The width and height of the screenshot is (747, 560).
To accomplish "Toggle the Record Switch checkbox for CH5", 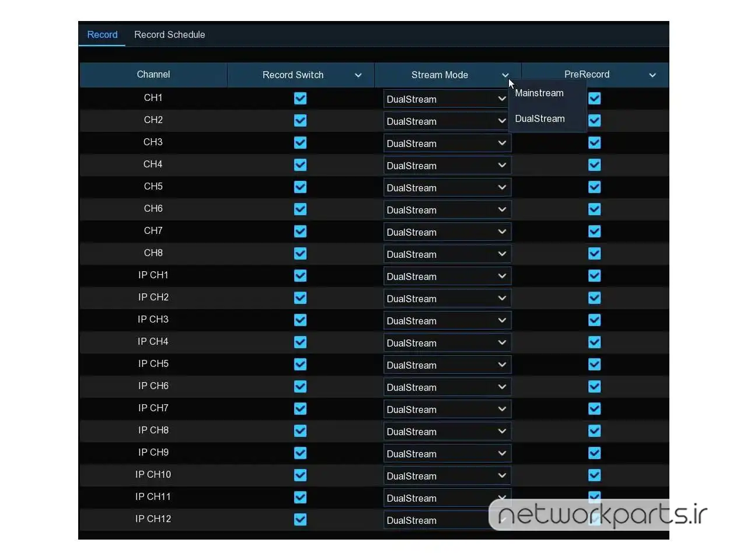I will click(x=300, y=187).
